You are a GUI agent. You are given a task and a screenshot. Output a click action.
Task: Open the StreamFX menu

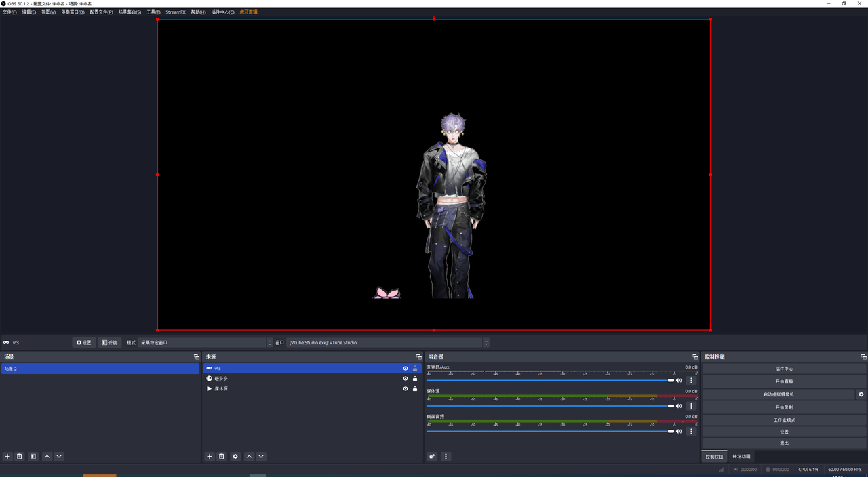click(175, 12)
